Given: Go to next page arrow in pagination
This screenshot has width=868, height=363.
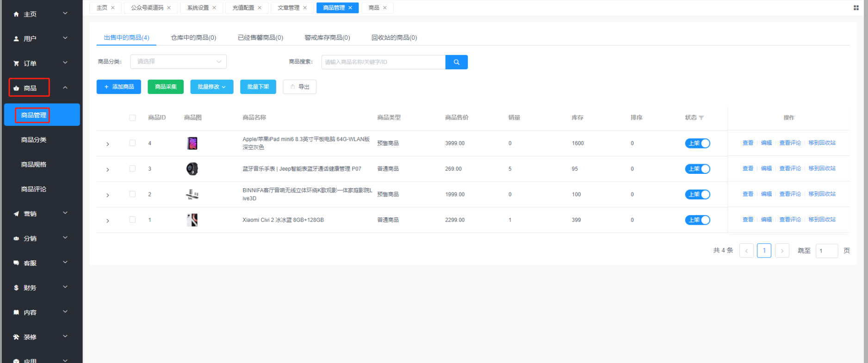Looking at the screenshot, I should point(782,251).
